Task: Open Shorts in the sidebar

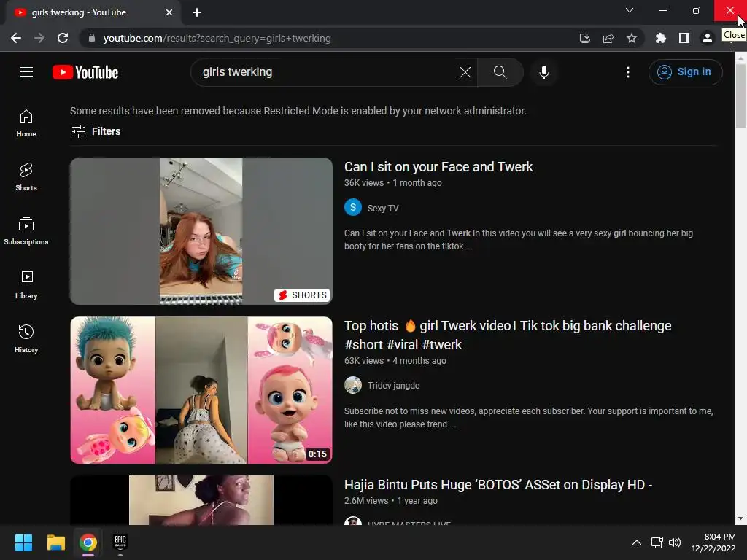Action: (26, 176)
